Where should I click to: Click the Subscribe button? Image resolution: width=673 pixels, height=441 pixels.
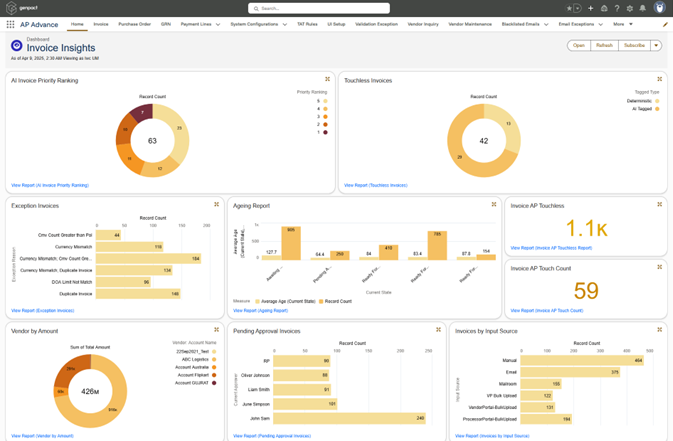(x=634, y=45)
